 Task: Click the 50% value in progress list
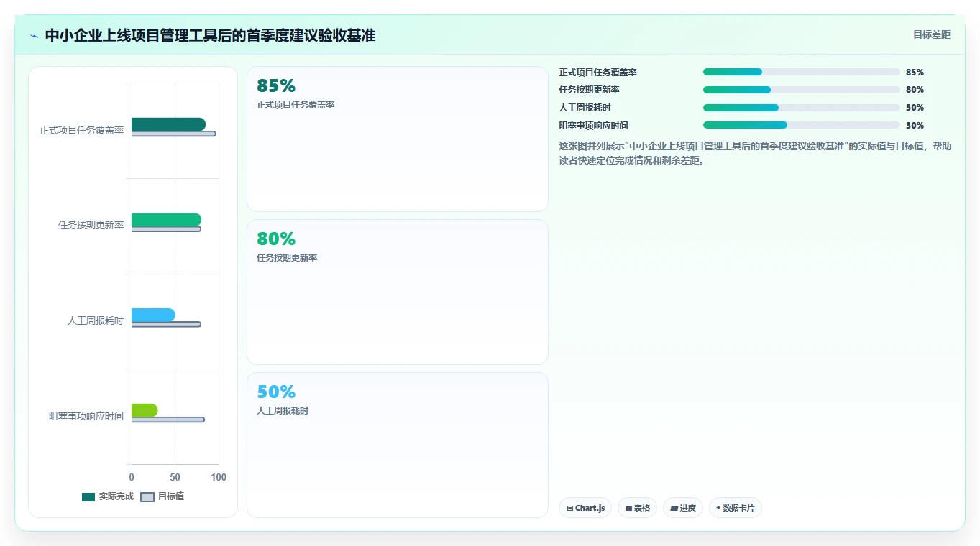(915, 108)
